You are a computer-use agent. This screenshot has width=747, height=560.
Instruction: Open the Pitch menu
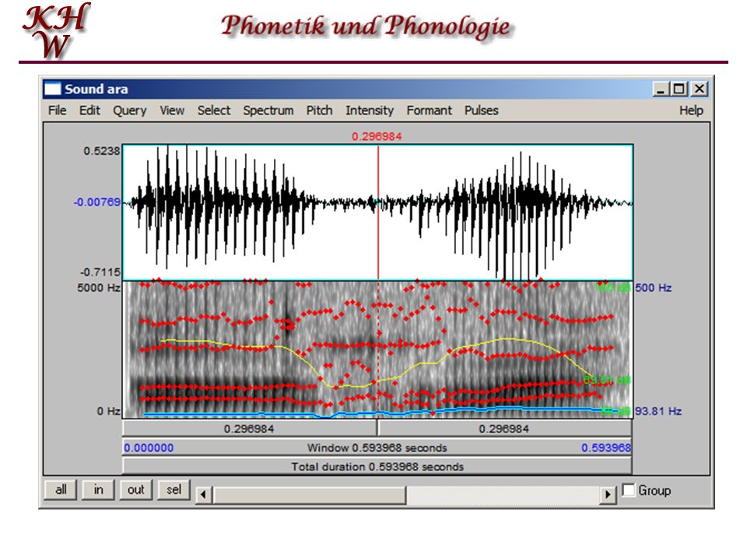319,110
